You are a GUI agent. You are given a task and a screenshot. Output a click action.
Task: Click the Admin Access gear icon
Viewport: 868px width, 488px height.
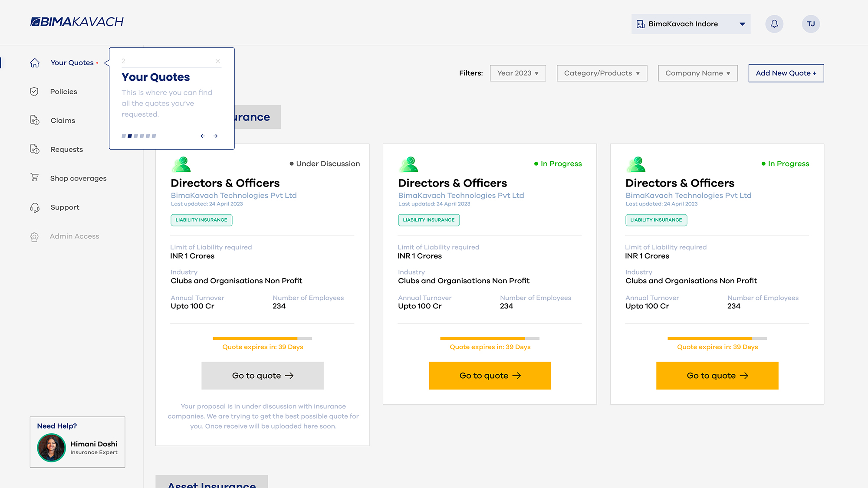(x=35, y=236)
